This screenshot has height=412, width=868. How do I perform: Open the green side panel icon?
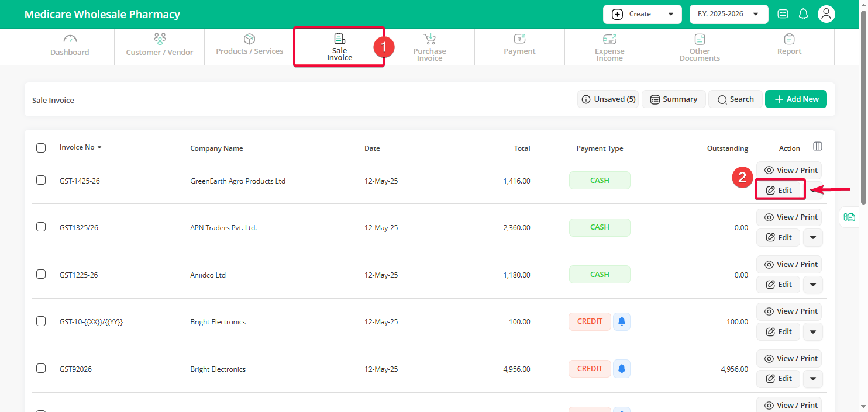click(x=849, y=217)
